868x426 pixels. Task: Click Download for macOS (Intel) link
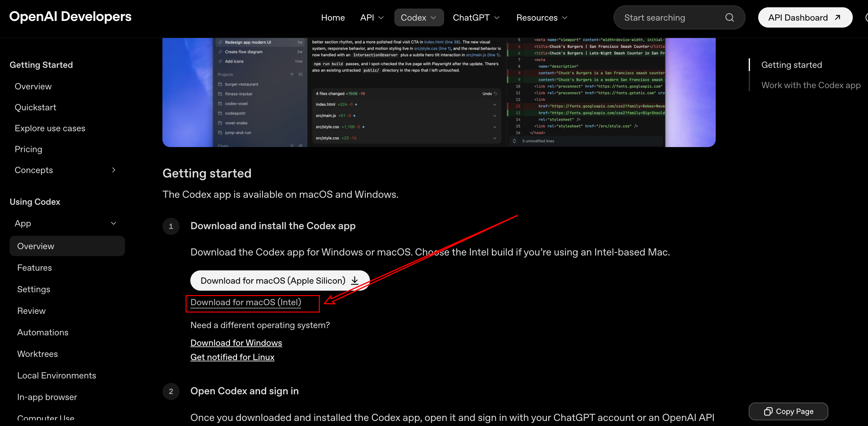(246, 302)
